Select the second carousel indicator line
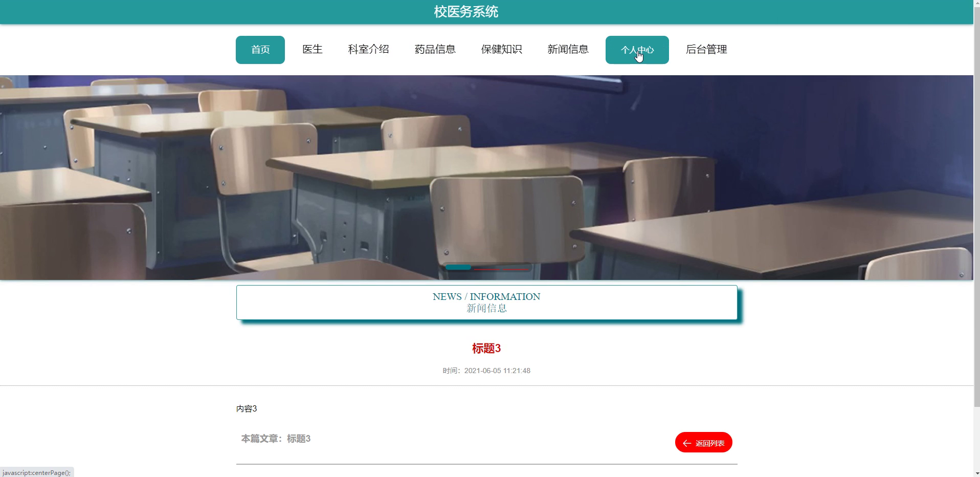The height and width of the screenshot is (477, 980). [x=487, y=268]
